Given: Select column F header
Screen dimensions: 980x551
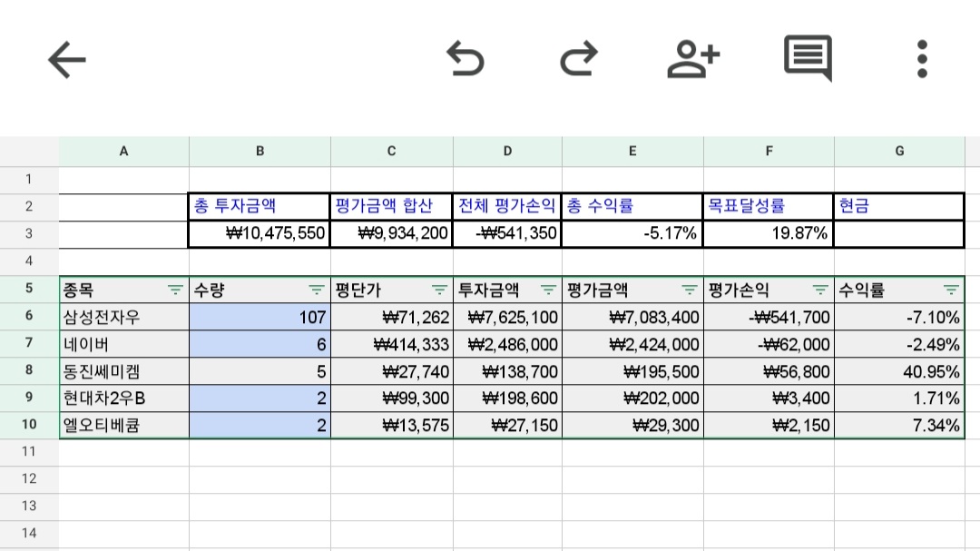Looking at the screenshot, I should point(769,152).
